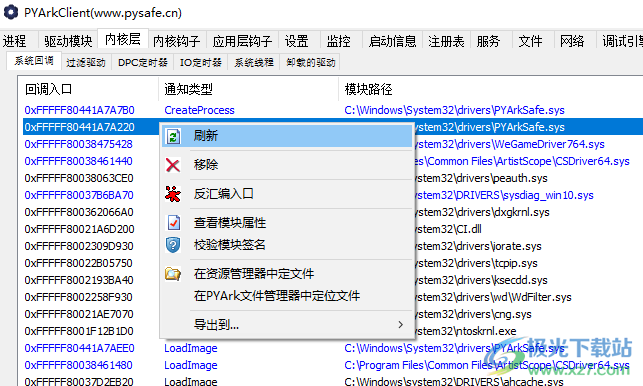The height and width of the screenshot is (386, 643).
Task: Click the WeGameDriver764.sys module path
Action: click(x=510, y=144)
